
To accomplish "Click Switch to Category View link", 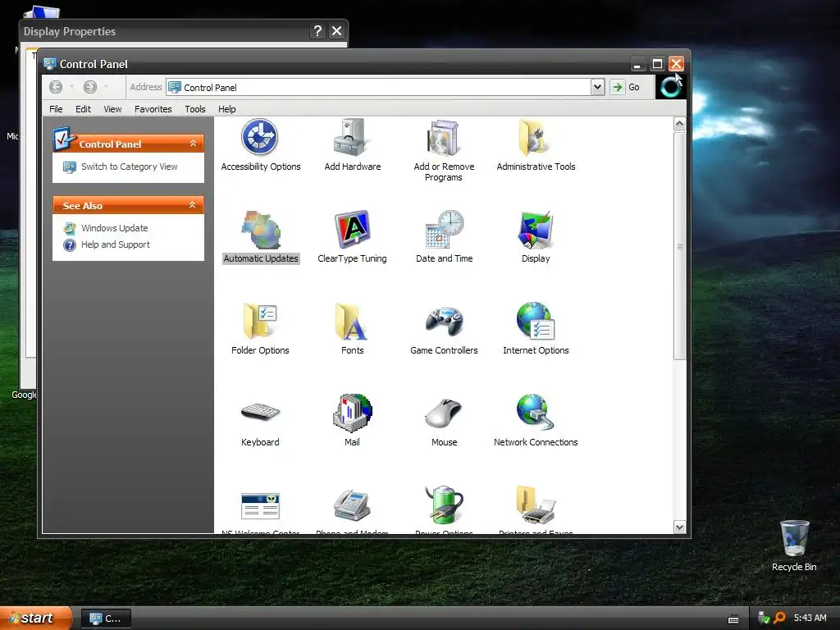I will 129,167.
